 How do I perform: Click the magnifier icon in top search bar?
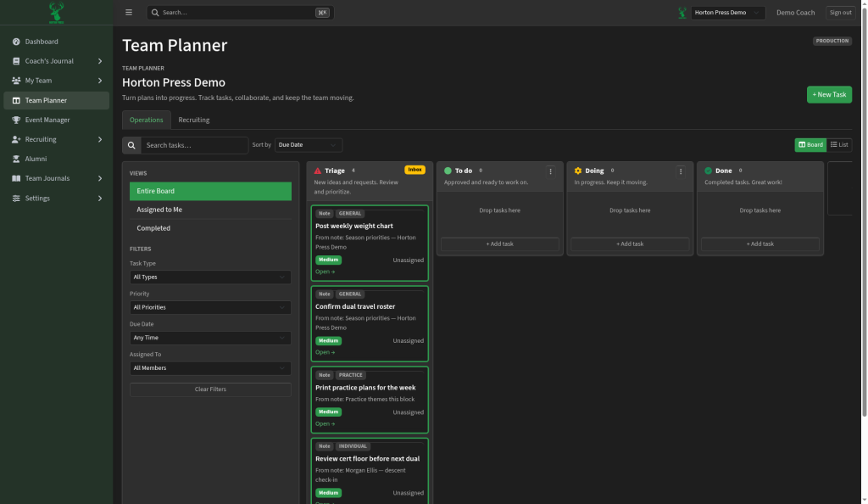click(155, 12)
